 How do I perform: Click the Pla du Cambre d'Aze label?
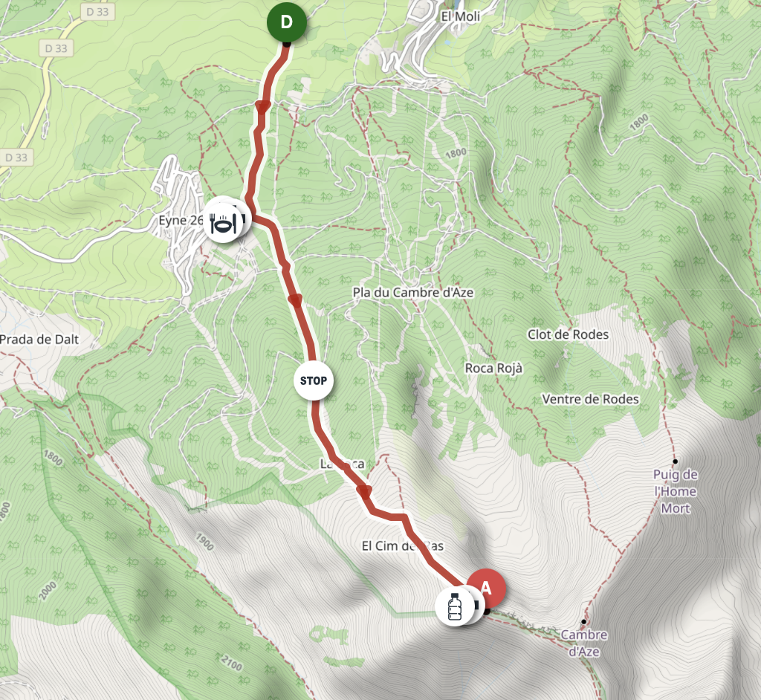tap(413, 292)
